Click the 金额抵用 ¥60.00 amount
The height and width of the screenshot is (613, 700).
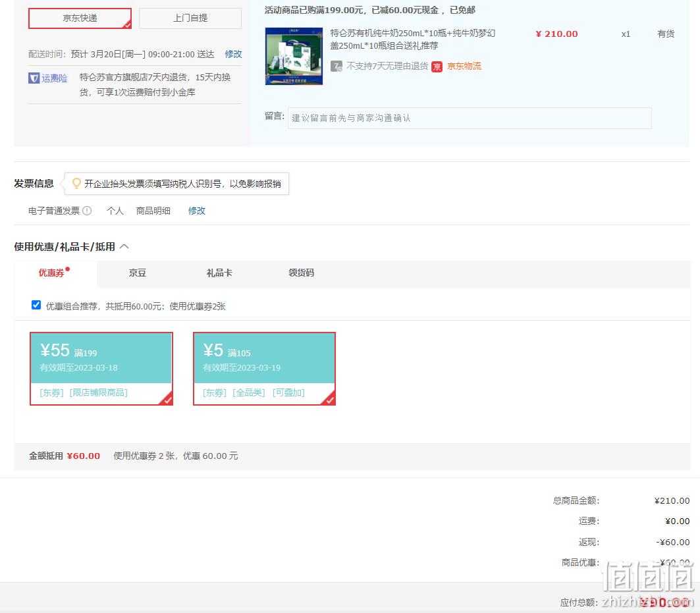(x=84, y=456)
